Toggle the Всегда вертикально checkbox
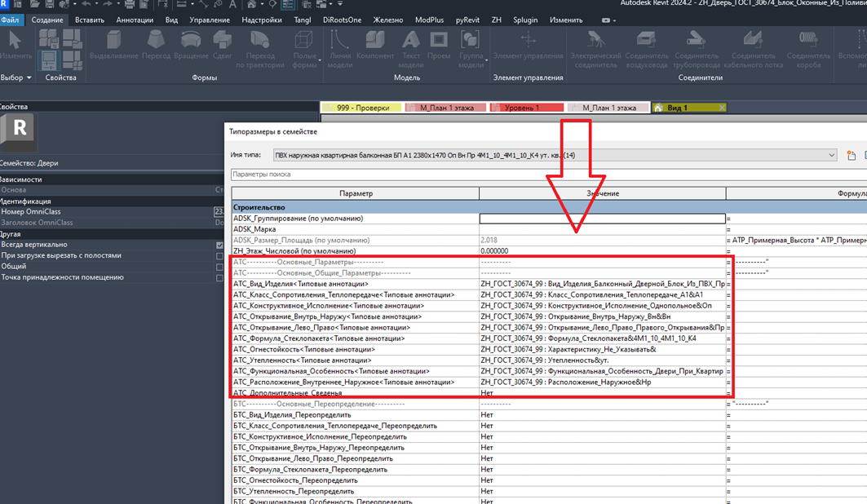Viewport: 867px width, 504px height. [219, 245]
